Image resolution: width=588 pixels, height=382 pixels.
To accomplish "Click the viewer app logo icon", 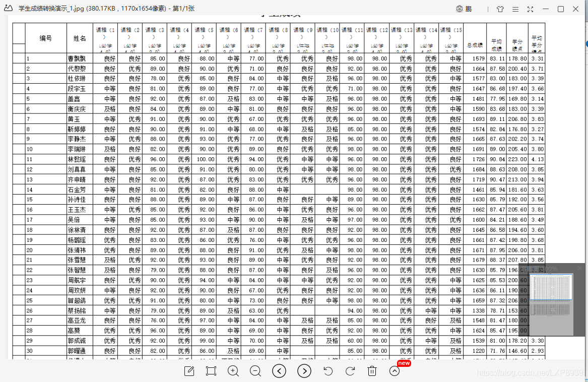I will click(8, 8).
